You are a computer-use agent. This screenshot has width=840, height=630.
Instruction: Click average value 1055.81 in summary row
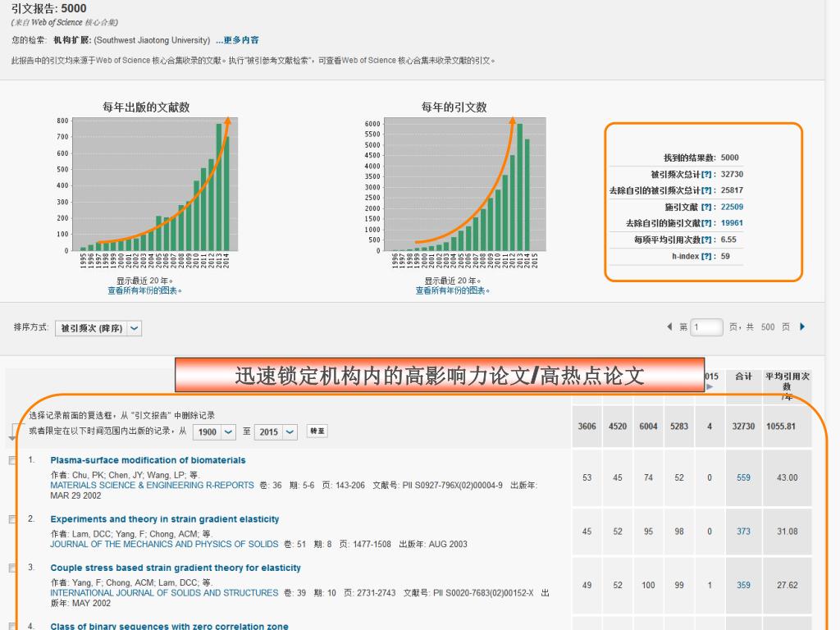click(x=781, y=427)
